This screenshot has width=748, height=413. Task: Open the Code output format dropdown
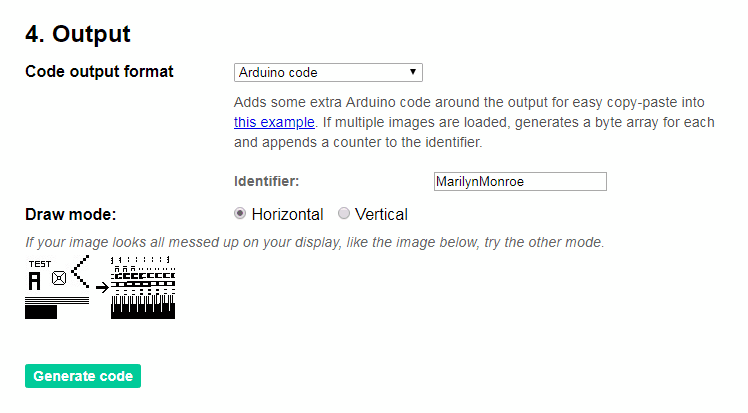(x=328, y=72)
